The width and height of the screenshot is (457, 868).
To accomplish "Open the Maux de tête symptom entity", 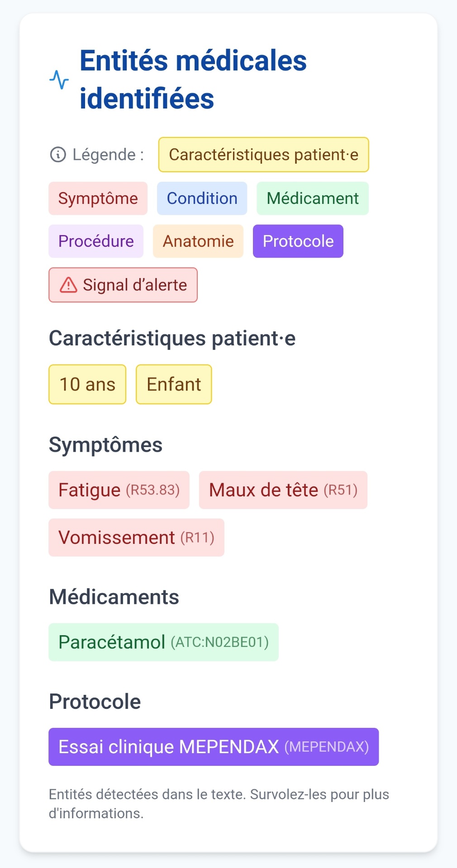I will (x=283, y=490).
